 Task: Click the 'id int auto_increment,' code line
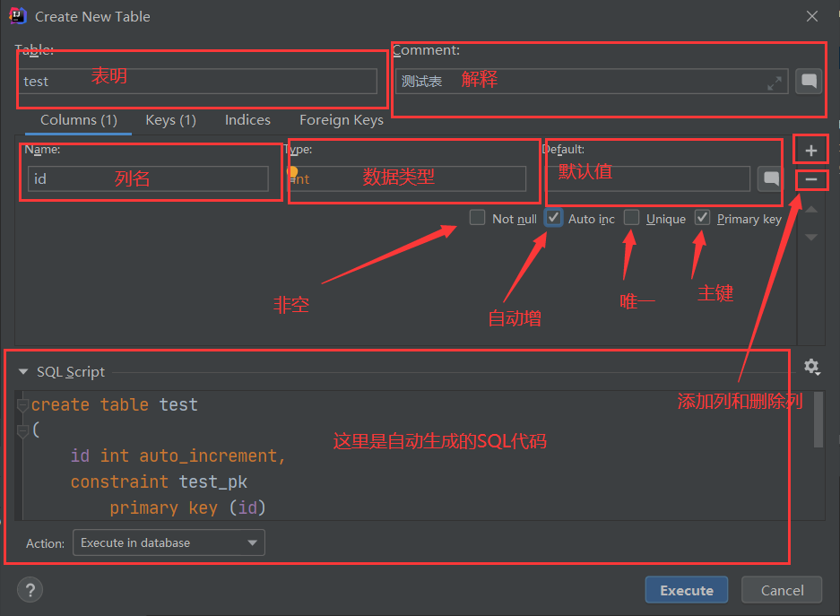(x=178, y=455)
